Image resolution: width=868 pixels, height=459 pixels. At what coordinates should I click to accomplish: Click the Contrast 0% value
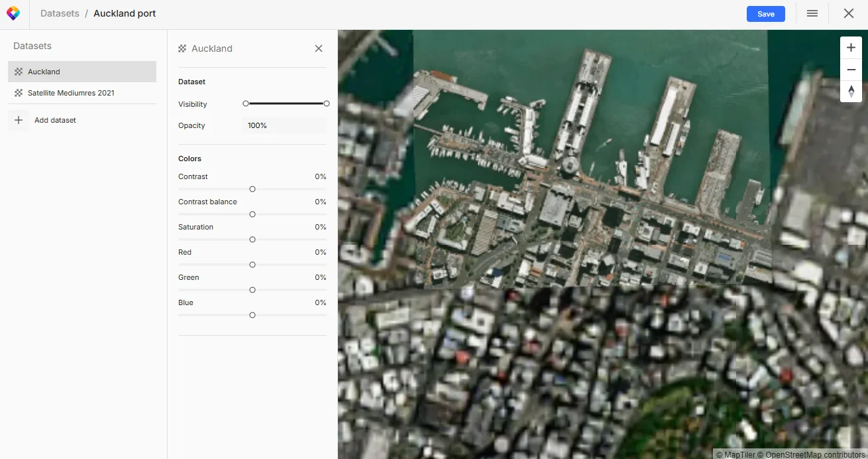coord(321,176)
